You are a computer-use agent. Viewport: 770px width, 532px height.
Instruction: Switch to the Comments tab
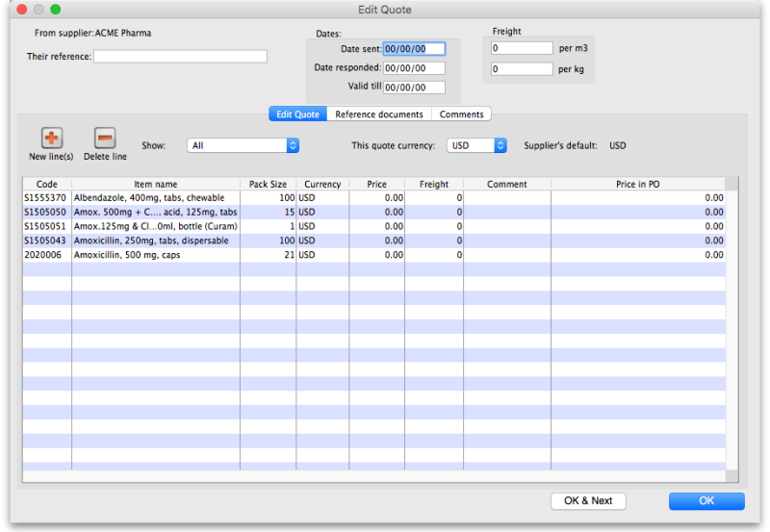[x=461, y=114]
